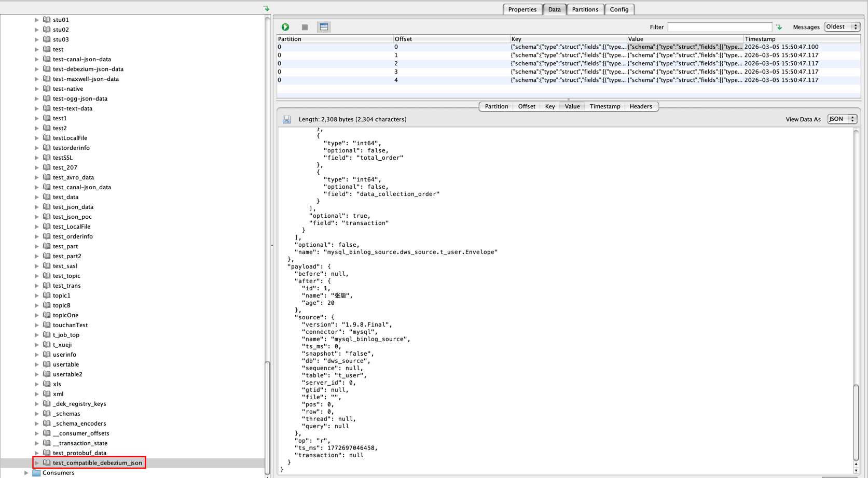The height and width of the screenshot is (478, 868).
Task: Click inside the Filter text field
Action: (x=720, y=27)
